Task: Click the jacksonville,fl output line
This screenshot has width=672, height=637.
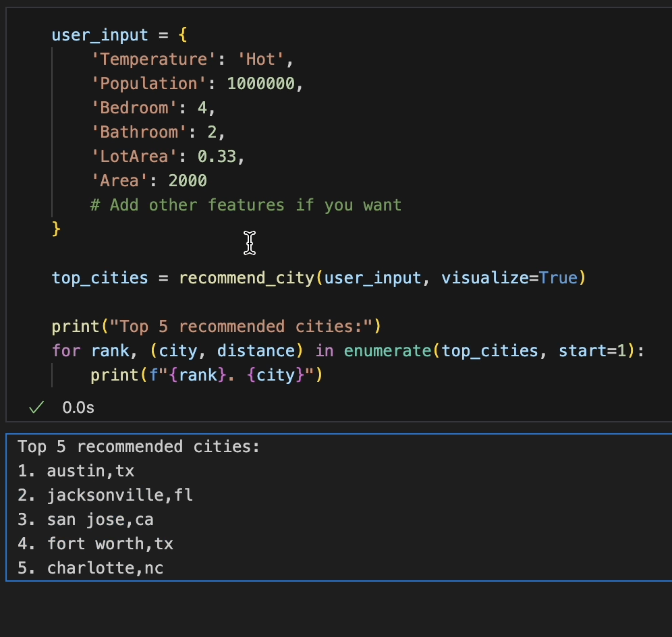Action: (x=119, y=495)
